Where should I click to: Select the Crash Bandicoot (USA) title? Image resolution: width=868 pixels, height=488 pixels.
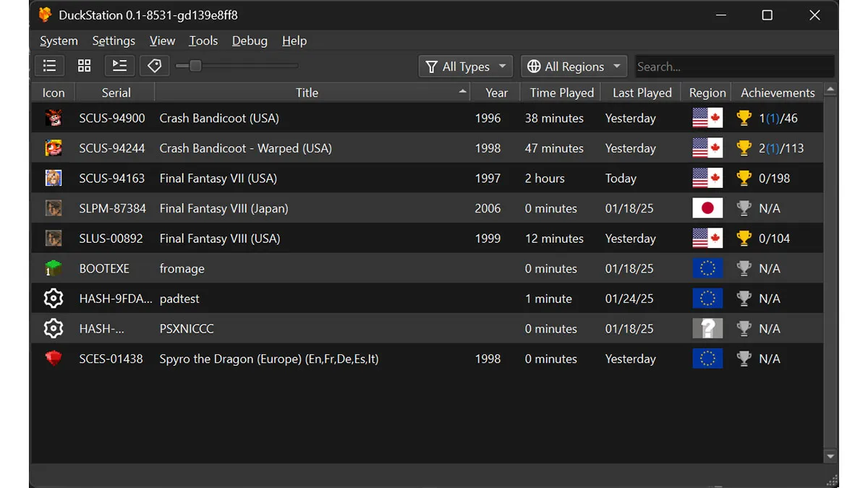(219, 118)
